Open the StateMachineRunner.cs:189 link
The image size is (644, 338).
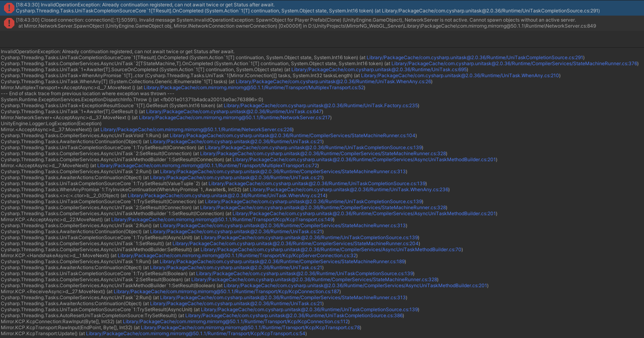(283, 262)
